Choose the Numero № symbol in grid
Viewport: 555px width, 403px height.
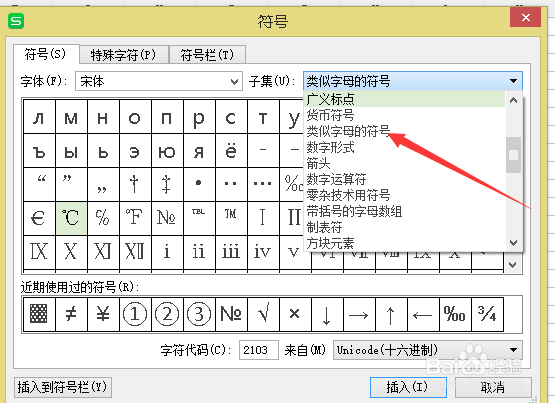click(167, 218)
